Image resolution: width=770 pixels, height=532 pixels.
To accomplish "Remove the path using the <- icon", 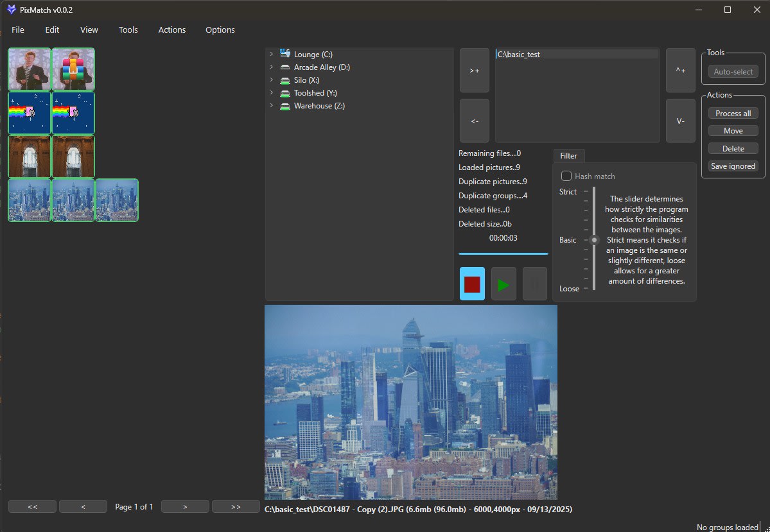I will 474,120.
